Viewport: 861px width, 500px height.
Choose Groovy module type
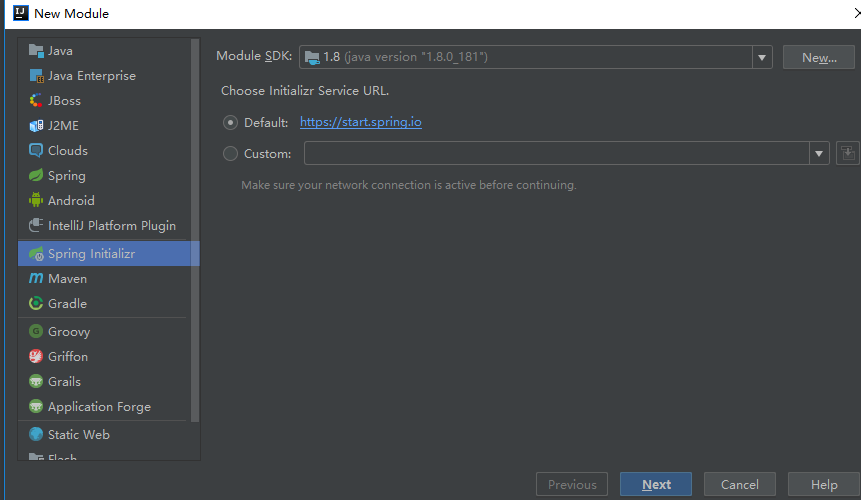(104, 332)
